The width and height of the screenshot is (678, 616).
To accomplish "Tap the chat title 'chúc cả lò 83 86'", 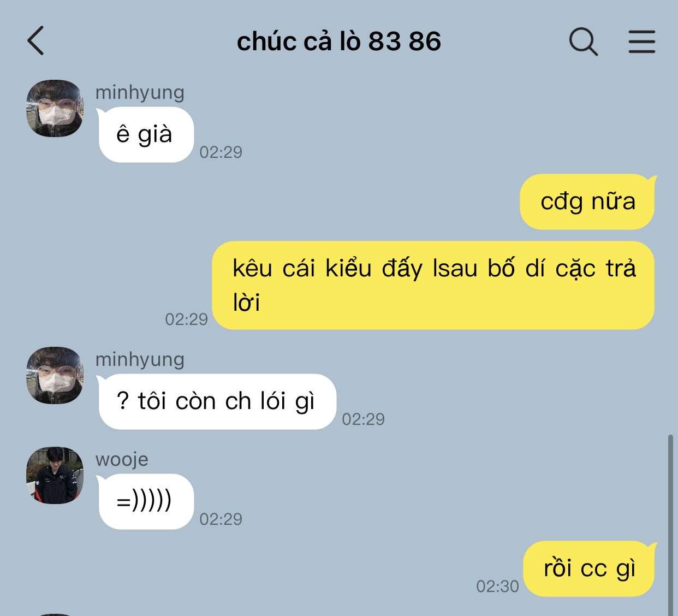I will (x=338, y=42).
